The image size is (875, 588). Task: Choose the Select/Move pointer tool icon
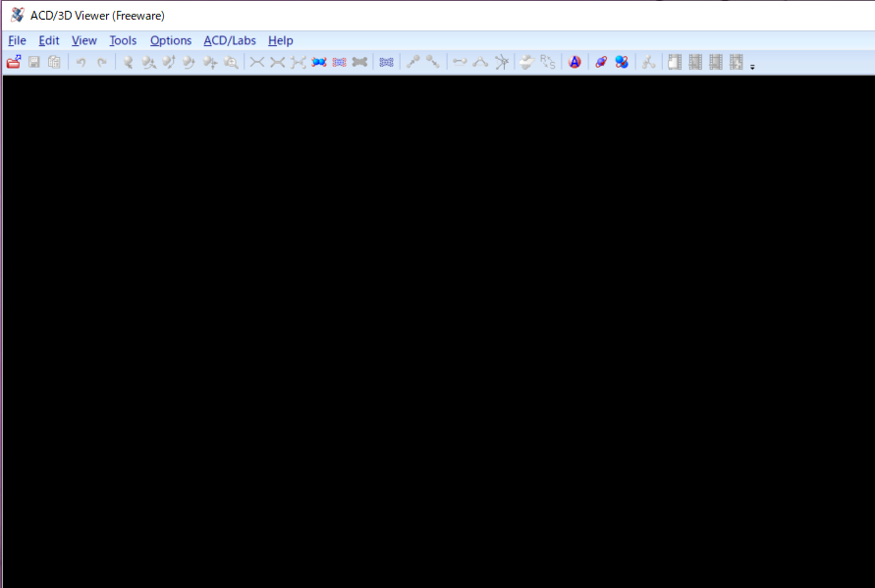pos(129,62)
